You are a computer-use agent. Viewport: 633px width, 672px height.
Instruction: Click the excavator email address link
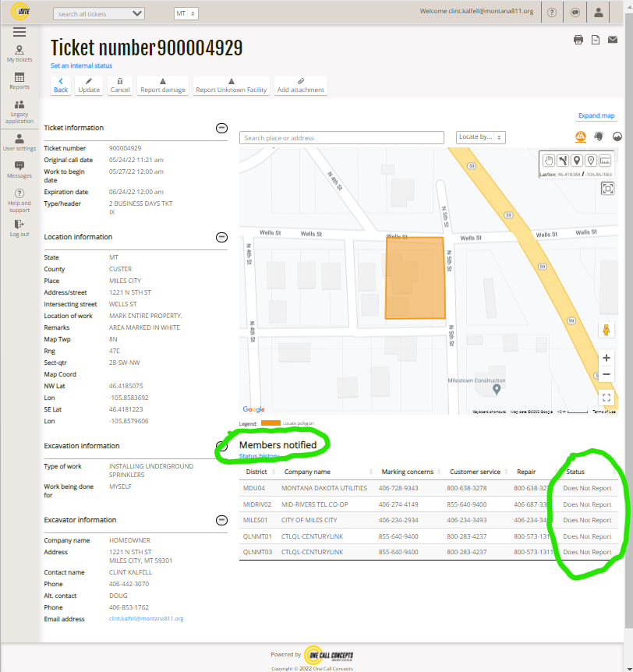tap(146, 619)
